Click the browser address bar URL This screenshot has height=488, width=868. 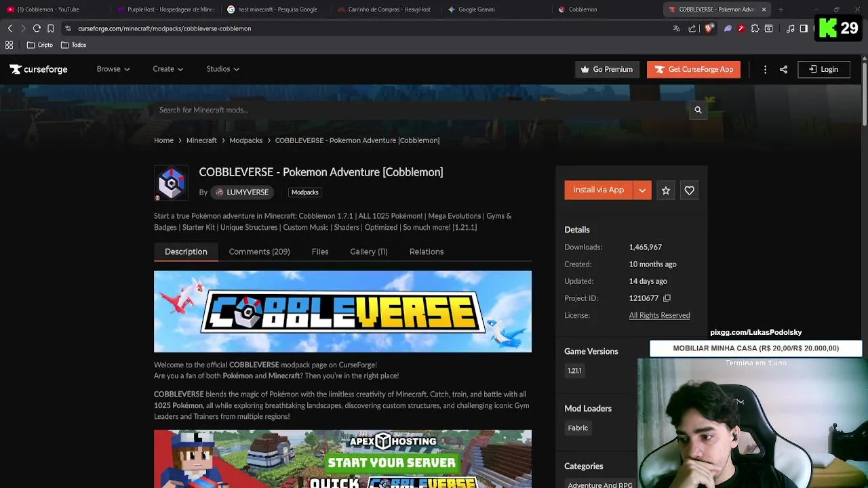pyautogui.click(x=164, y=28)
